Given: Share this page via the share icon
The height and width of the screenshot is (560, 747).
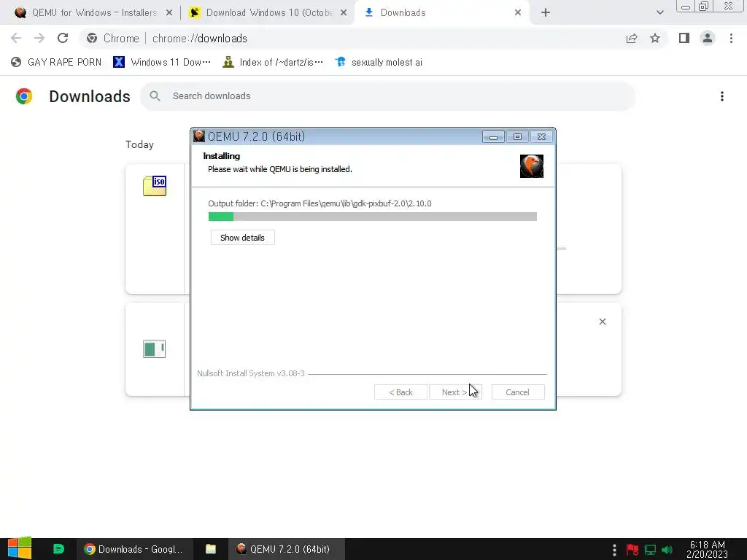Looking at the screenshot, I should click(x=632, y=38).
